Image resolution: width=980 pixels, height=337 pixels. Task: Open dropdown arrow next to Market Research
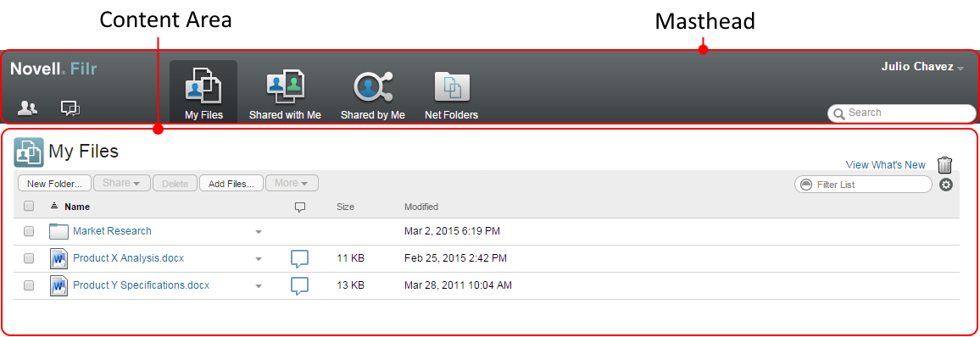(258, 232)
